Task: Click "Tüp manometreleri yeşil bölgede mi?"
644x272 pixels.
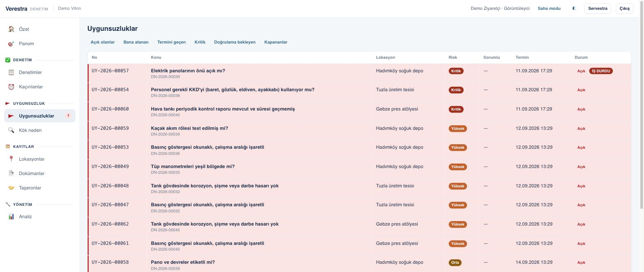Action: tap(193, 166)
